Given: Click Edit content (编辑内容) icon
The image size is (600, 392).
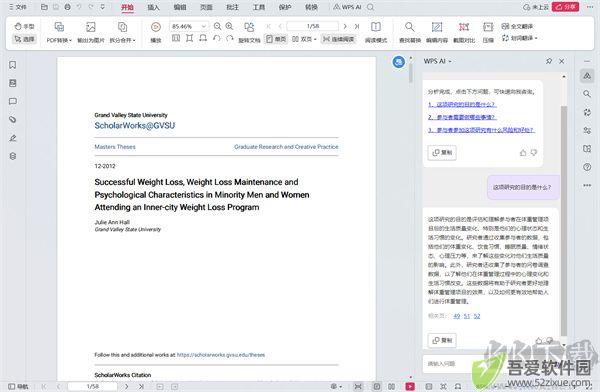Looking at the screenshot, I should 437,27.
